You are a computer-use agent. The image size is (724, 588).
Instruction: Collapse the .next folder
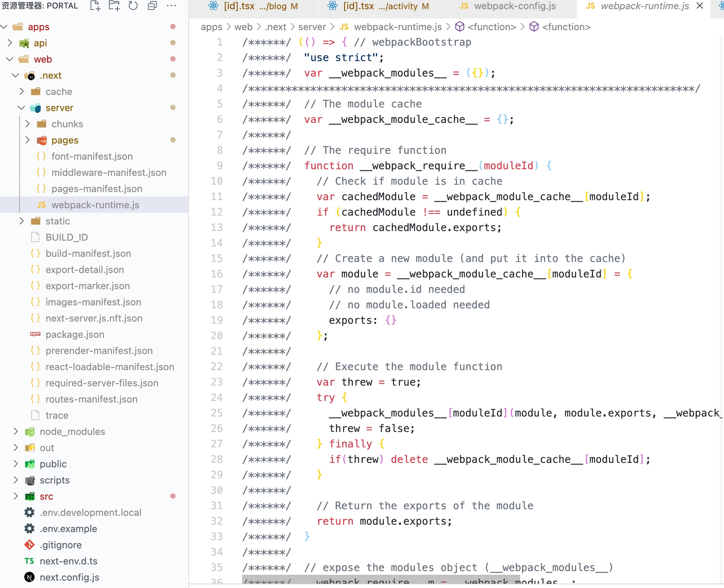coord(16,75)
